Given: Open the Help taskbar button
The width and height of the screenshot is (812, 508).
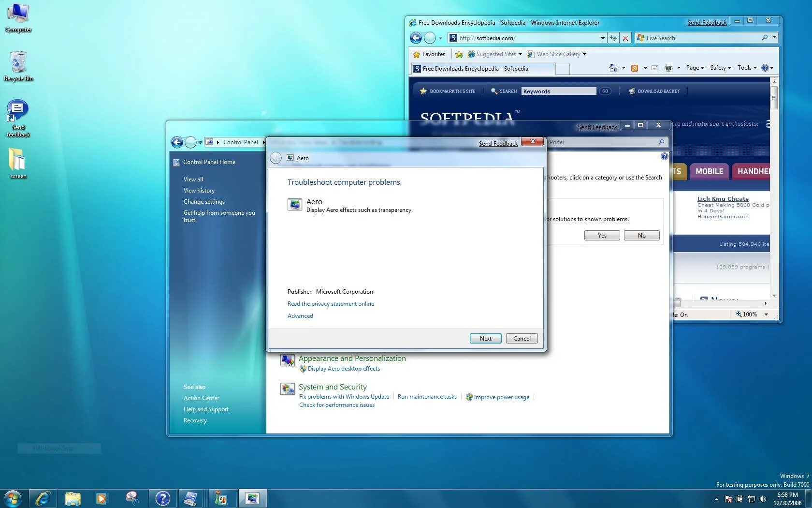Looking at the screenshot, I should click(x=163, y=498).
